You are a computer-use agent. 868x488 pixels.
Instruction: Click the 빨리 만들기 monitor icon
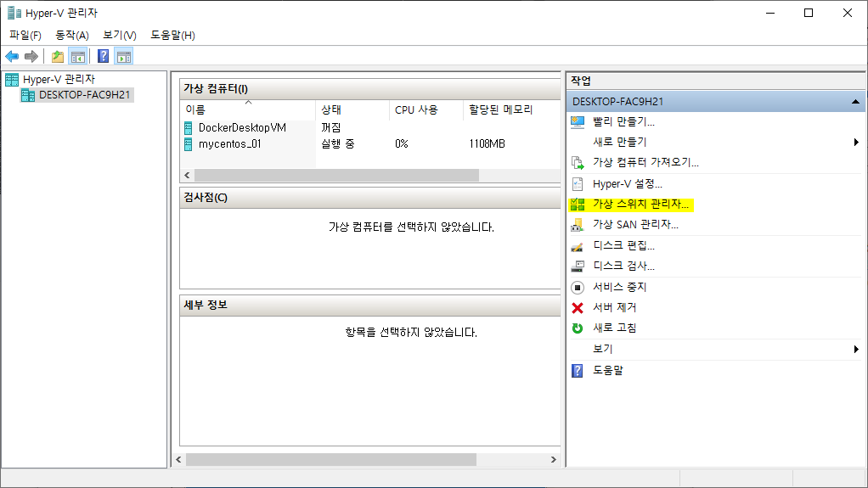point(578,122)
